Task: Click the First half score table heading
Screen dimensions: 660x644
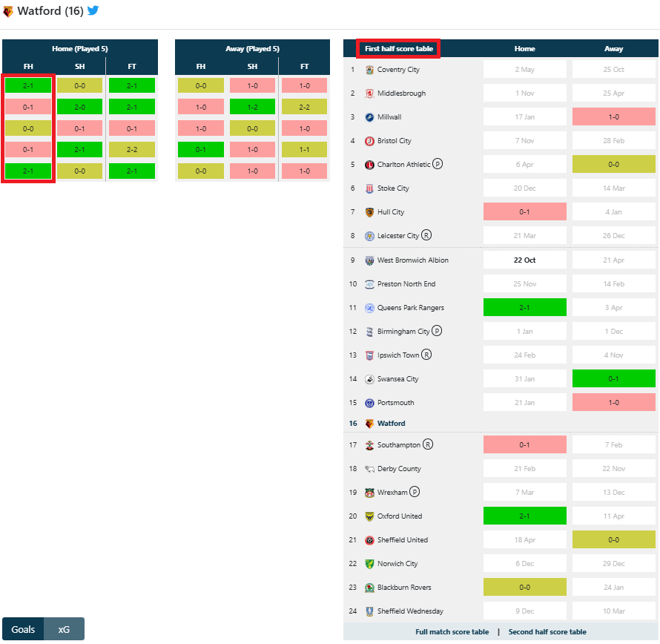Action: (398, 49)
